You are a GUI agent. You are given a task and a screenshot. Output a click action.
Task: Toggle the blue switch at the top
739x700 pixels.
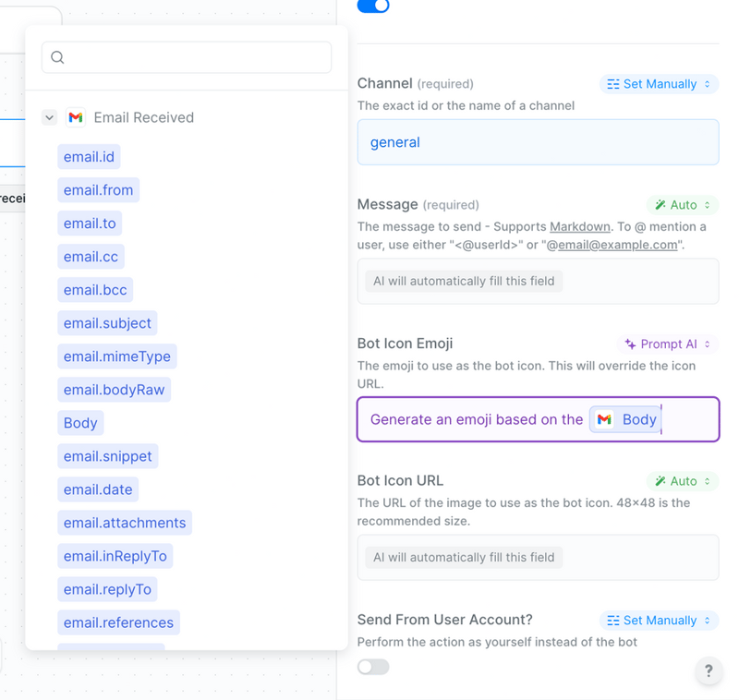(x=372, y=6)
